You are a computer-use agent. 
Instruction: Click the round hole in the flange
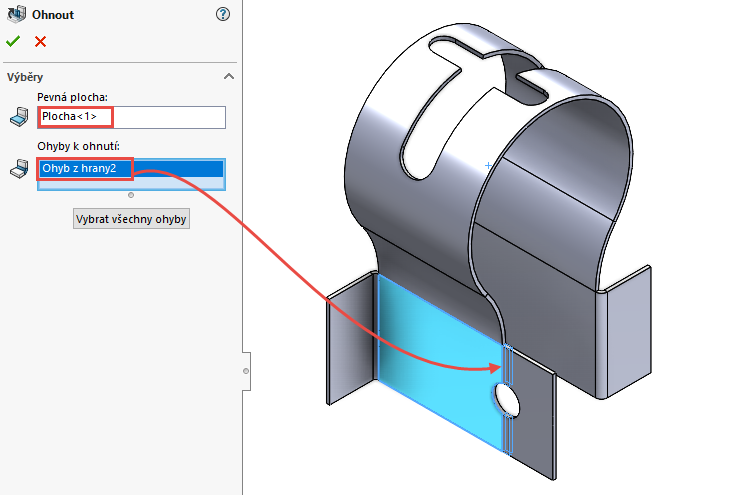[x=507, y=400]
